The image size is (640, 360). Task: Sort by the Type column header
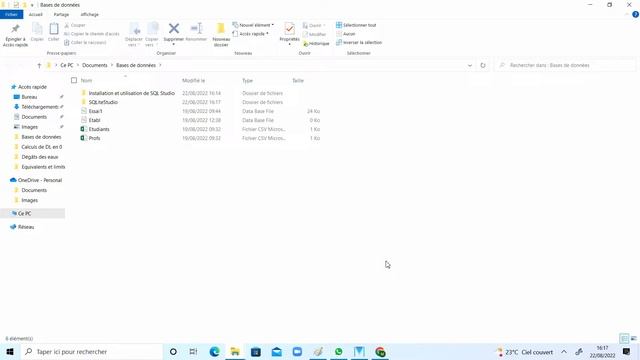coord(247,80)
